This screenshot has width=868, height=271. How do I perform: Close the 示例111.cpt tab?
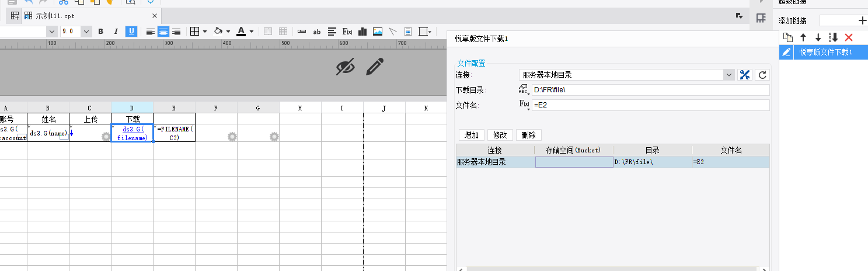[x=155, y=16]
